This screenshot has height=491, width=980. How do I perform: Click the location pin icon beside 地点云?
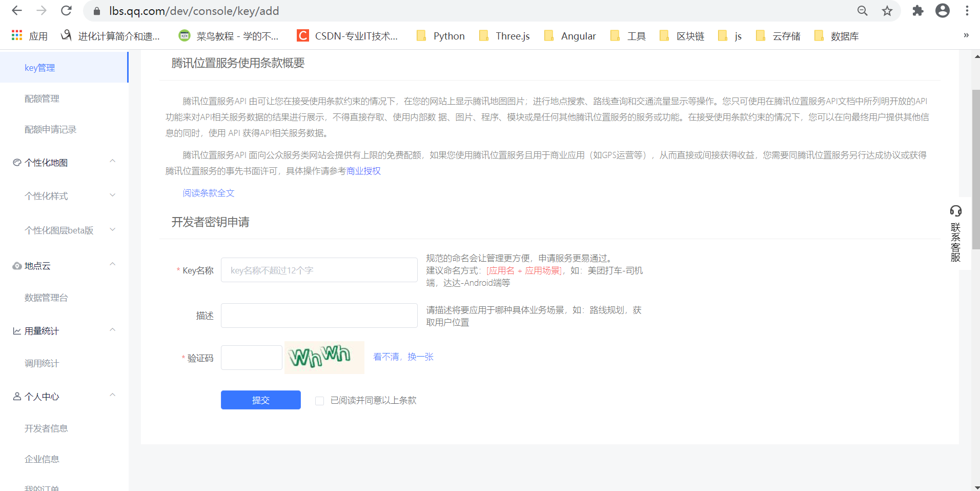pos(16,265)
